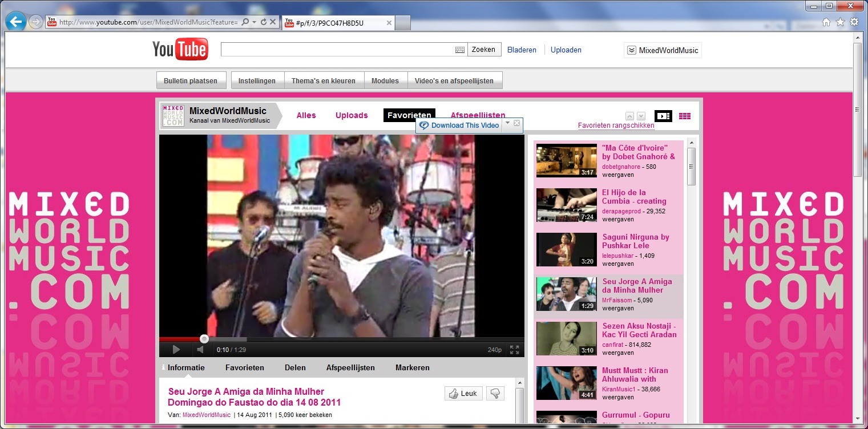
Task: Open the Bladeren link
Action: [522, 50]
